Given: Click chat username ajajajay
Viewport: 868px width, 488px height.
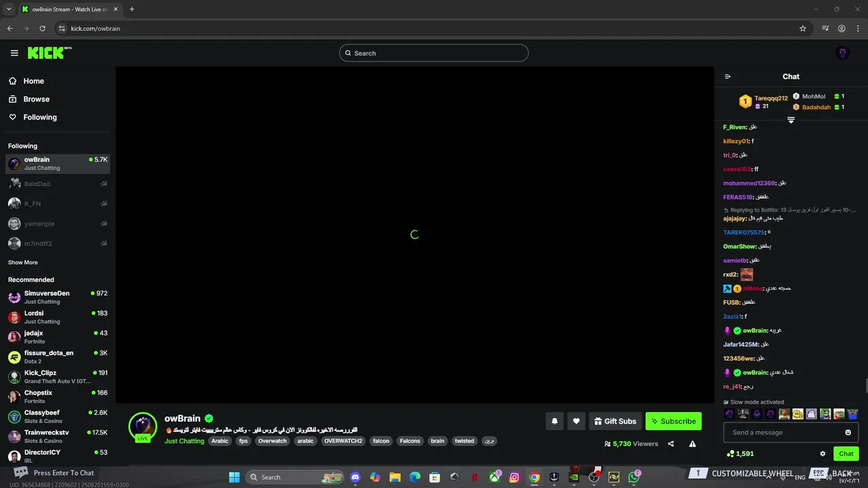Looking at the screenshot, I should 734,219.
